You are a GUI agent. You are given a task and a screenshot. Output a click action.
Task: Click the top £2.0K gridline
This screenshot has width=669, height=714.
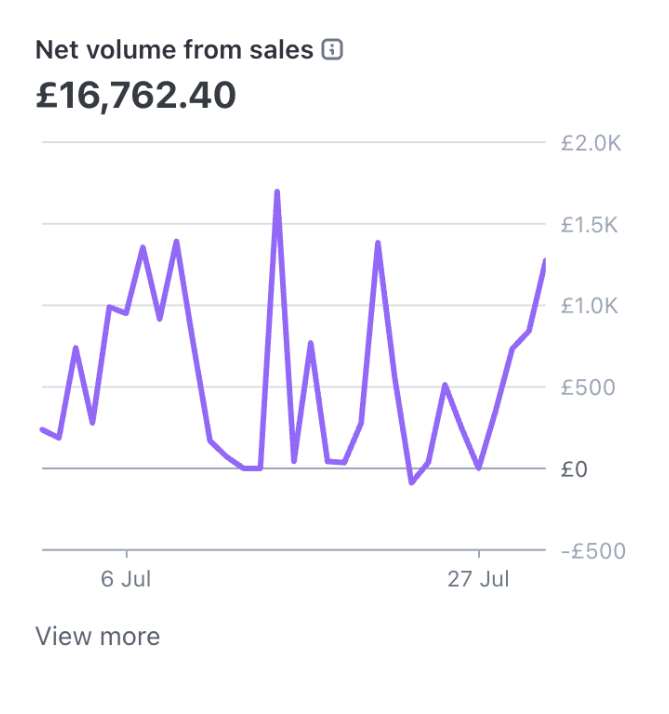(x=290, y=142)
